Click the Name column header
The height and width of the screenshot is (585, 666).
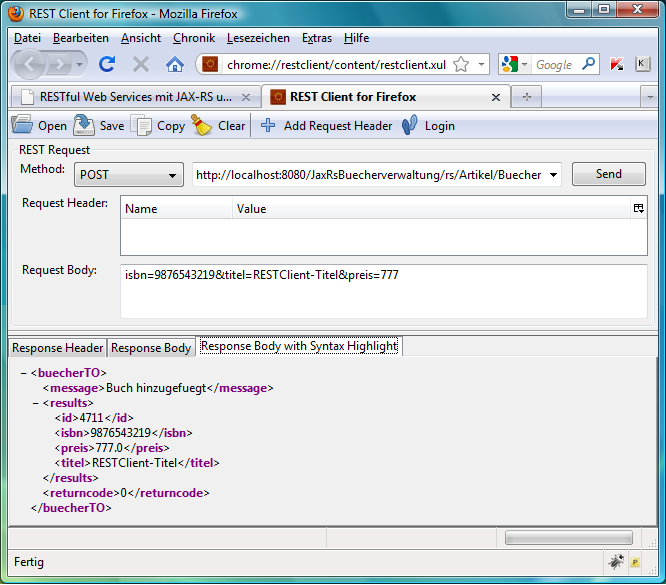point(176,209)
